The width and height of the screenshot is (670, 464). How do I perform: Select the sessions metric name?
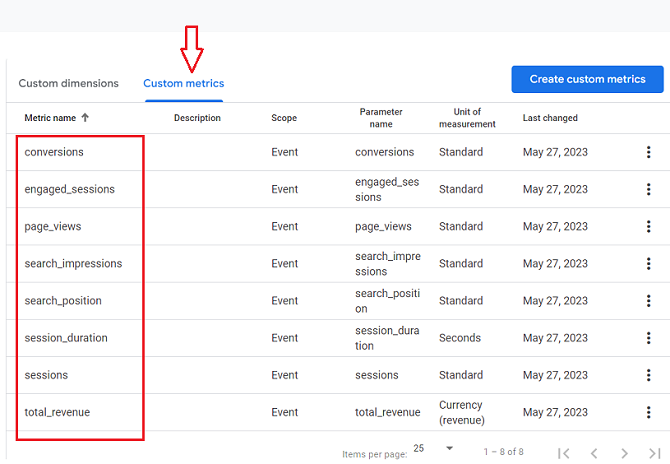(46, 375)
